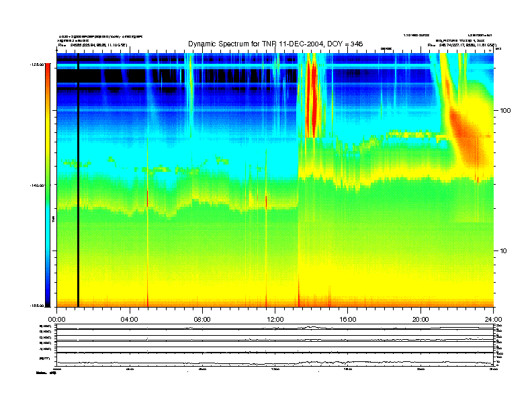The image size is (532, 411).
Task: Click the bottom trace in the lower line panel
Action: 275,363
